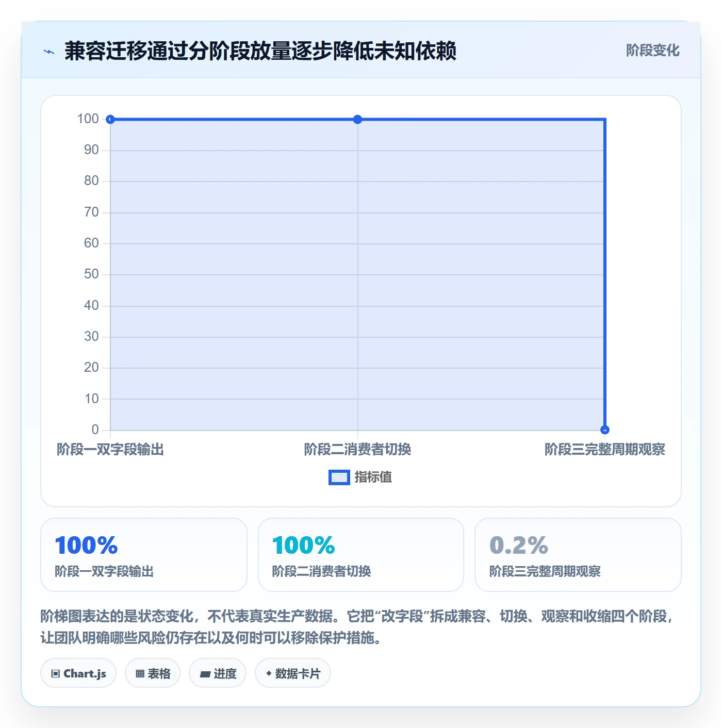This screenshot has width=722, height=728.
Task: Click the lightning bolt icon beside the title
Action: tap(49, 52)
